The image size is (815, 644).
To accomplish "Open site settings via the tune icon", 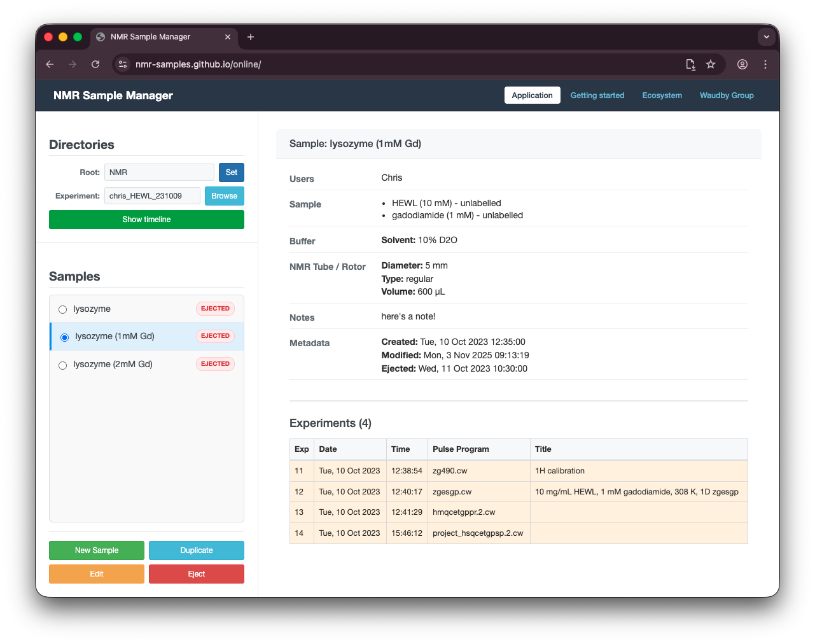I will [x=122, y=64].
